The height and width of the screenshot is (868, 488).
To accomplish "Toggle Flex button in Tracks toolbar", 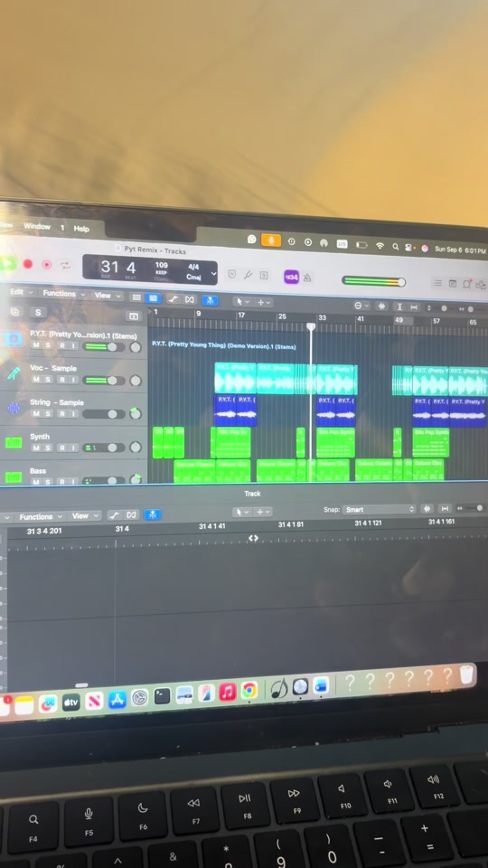I will tap(190, 299).
